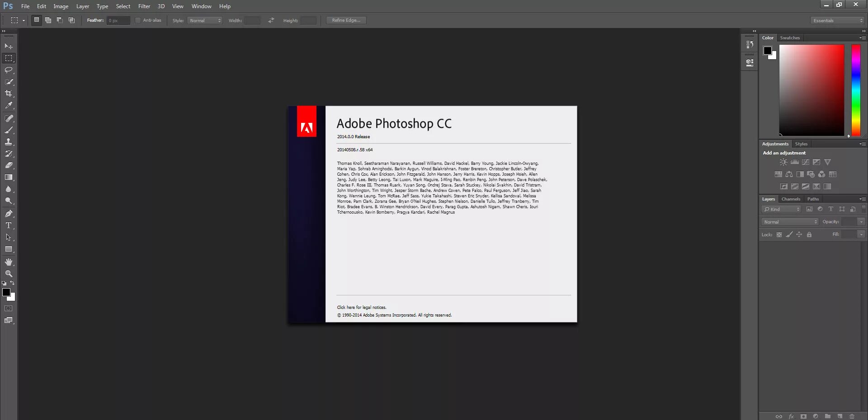This screenshot has width=868, height=420.
Task: Open the Color panel flyout menu
Action: pyautogui.click(x=863, y=38)
